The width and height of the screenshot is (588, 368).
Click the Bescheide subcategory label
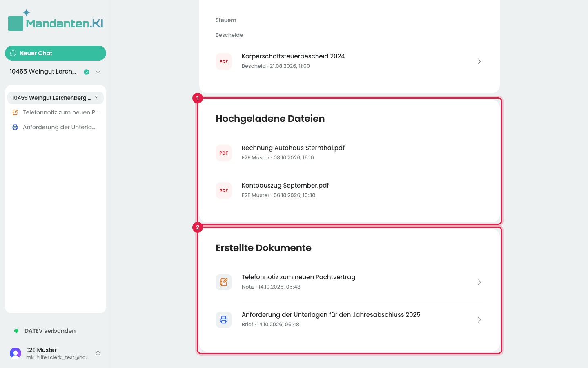click(x=229, y=35)
